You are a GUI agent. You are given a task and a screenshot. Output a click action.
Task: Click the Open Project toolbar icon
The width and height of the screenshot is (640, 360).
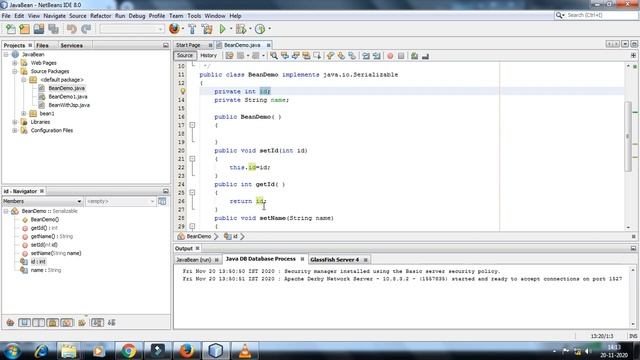39,29
